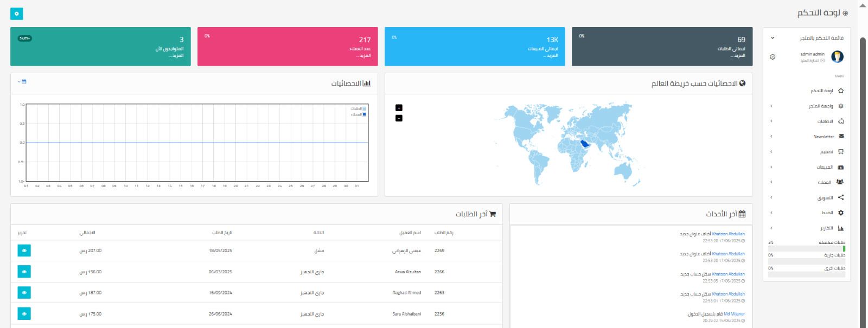Open the تصميم sidebar menu item

tap(826, 152)
